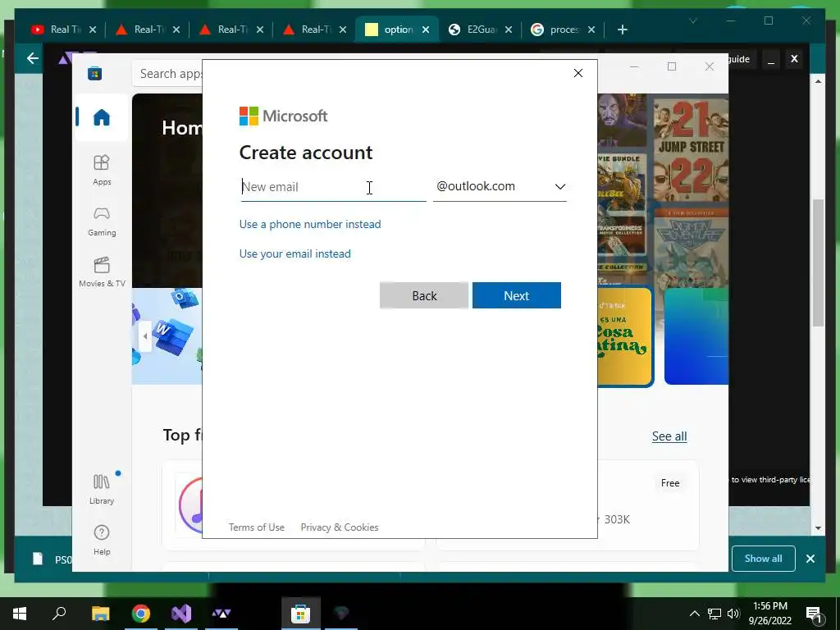Viewport: 840px width, 630px height.
Task: Click Use your email instead link
Action: [295, 253]
